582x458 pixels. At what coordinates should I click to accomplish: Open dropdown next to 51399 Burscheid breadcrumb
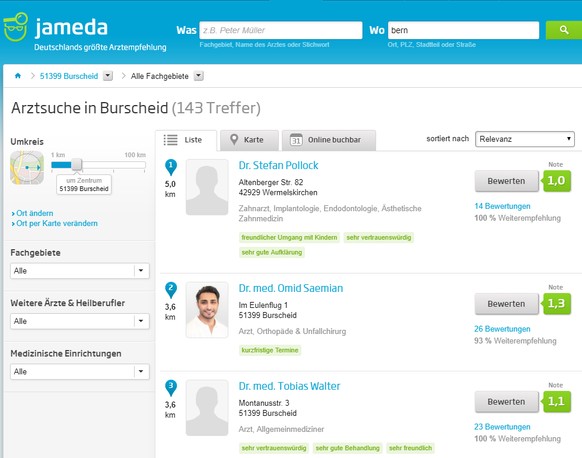108,76
